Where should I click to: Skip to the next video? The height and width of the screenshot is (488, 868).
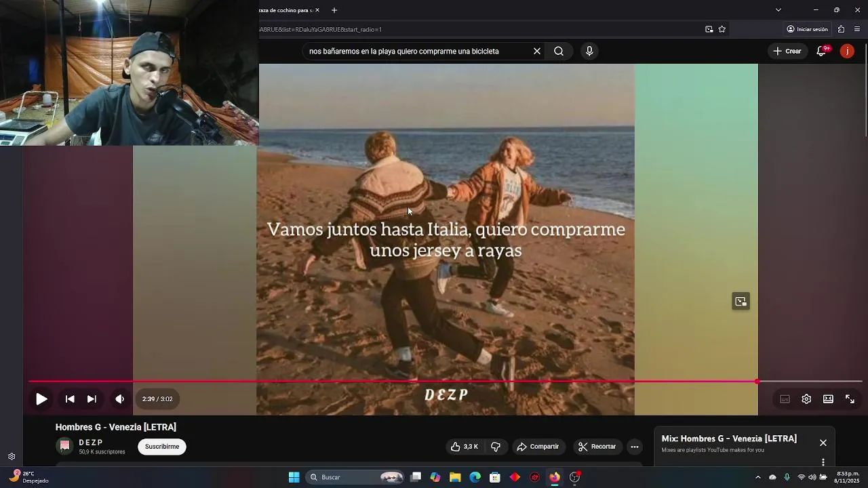(x=92, y=399)
